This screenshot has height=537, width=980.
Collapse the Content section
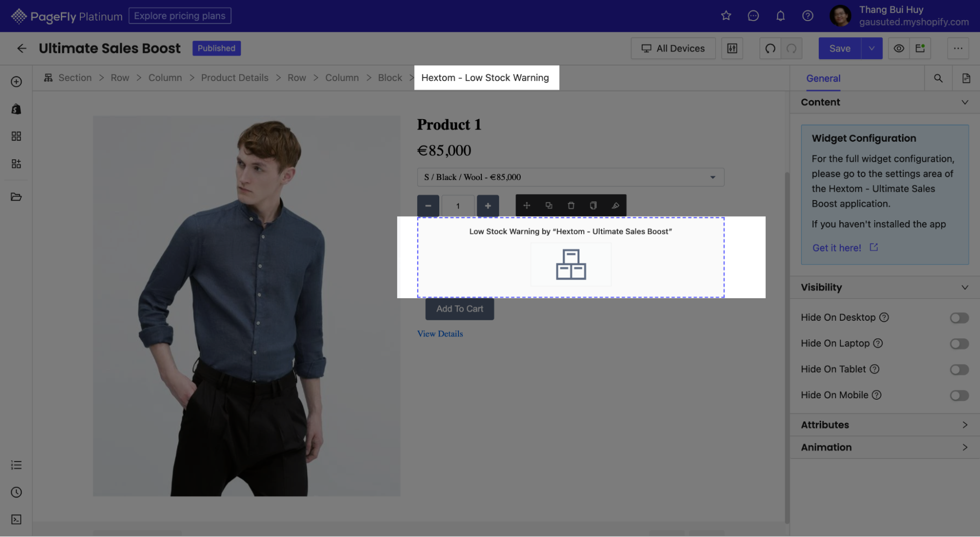[x=885, y=102]
